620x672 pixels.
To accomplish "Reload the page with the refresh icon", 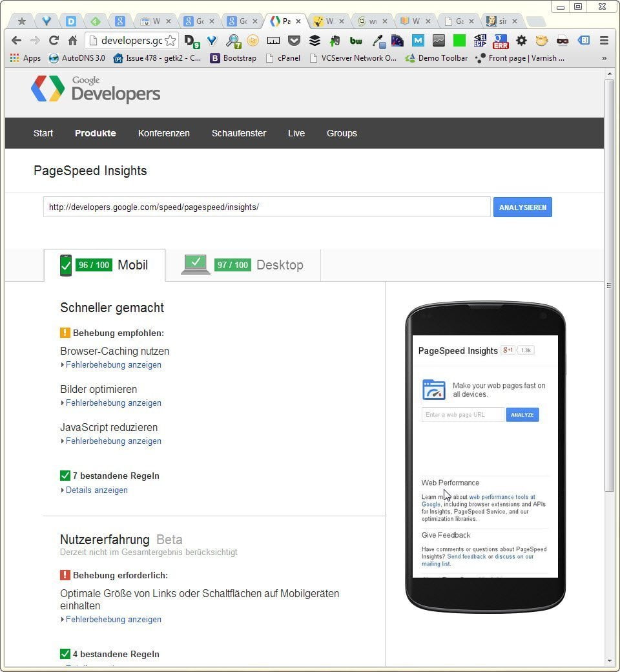I will [x=54, y=41].
